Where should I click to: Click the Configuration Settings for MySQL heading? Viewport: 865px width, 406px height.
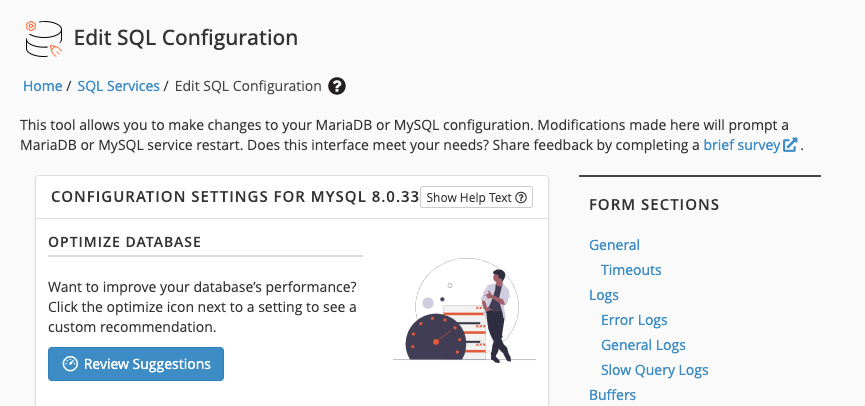[x=234, y=197]
